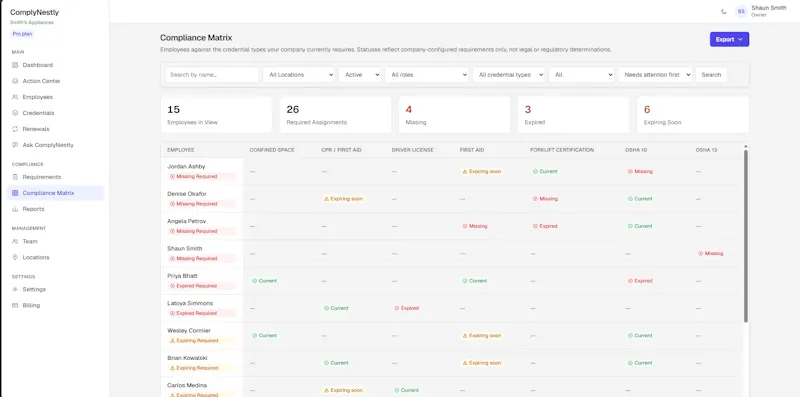
Task: Click the Pro plan badge
Action: [22, 34]
